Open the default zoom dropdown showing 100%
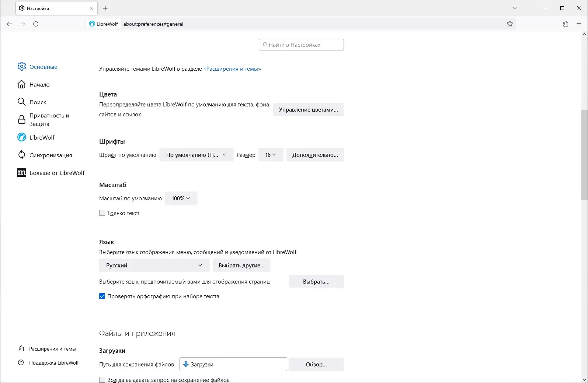 click(x=181, y=198)
